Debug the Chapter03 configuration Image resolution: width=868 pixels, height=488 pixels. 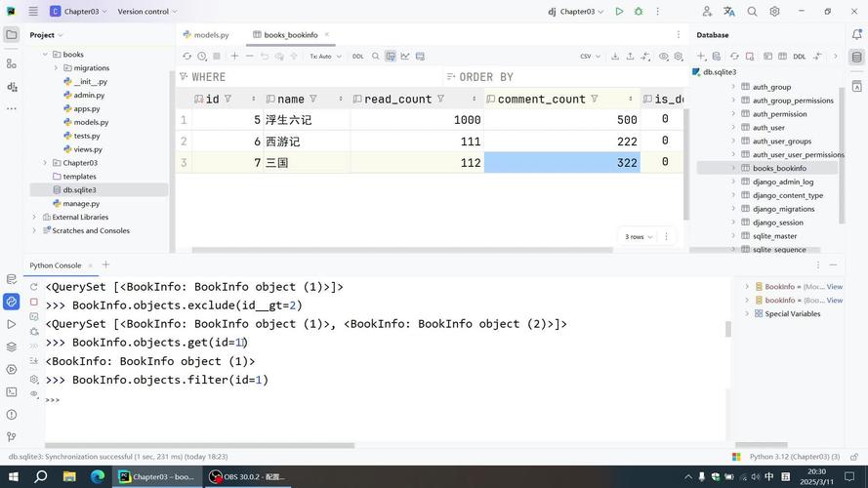click(x=639, y=11)
